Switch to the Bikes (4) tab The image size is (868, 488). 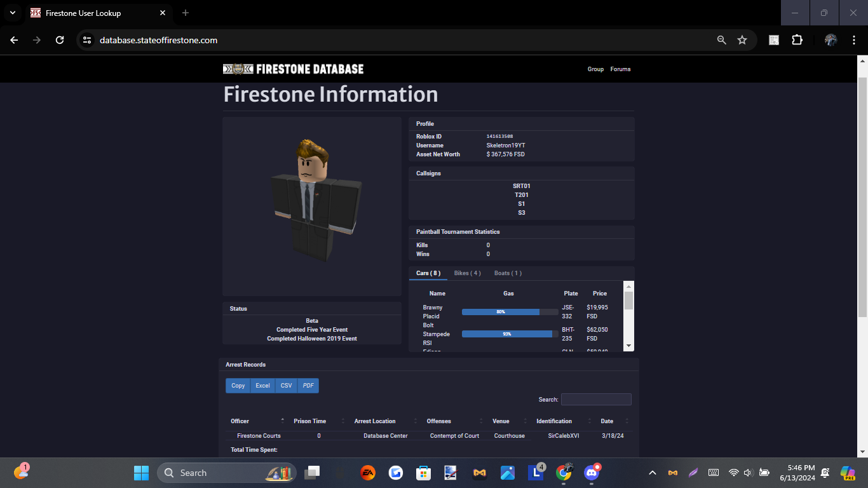click(467, 273)
